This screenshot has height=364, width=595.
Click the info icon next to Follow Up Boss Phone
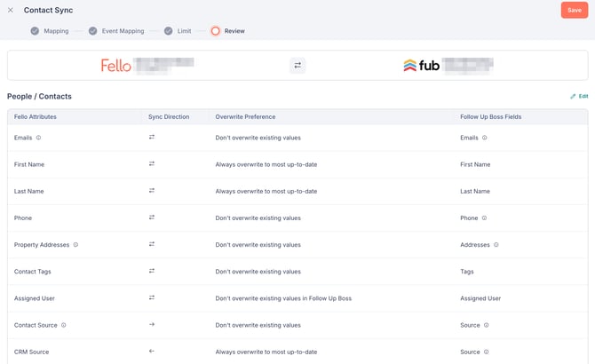[x=484, y=218]
